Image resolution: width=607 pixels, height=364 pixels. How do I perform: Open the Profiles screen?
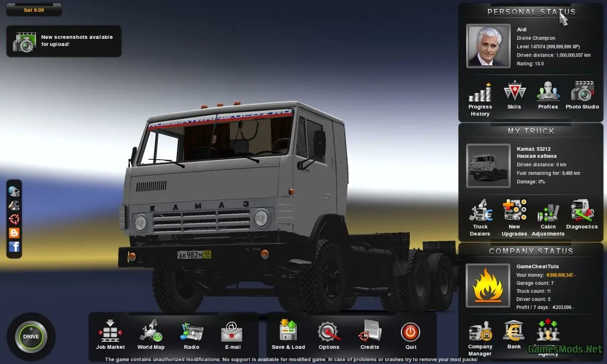click(548, 96)
